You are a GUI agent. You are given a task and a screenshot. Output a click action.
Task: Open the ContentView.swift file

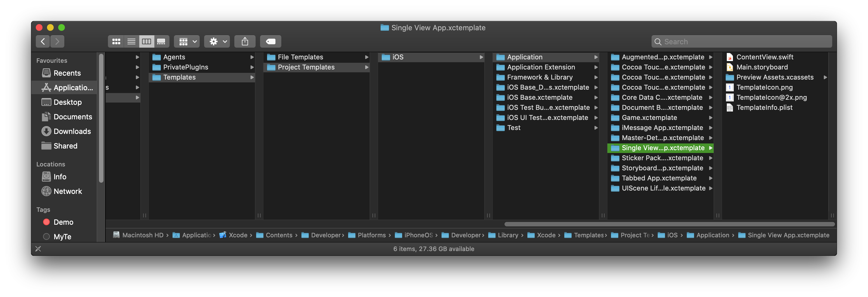pos(765,57)
